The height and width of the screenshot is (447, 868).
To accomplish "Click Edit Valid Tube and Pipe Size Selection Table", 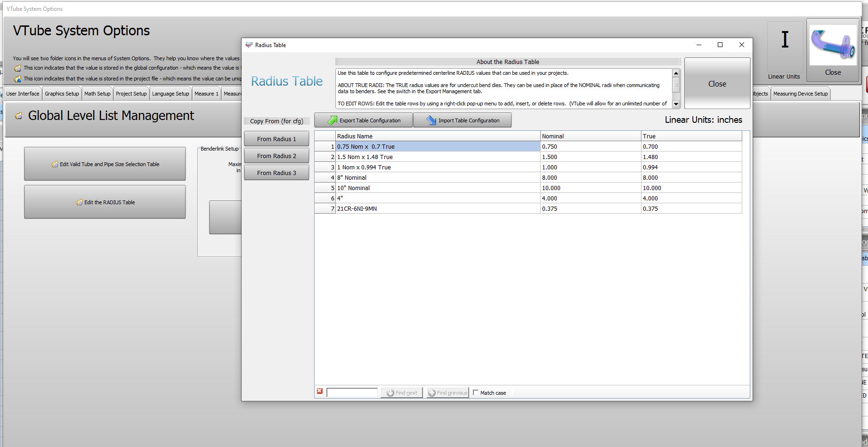I will [x=105, y=164].
